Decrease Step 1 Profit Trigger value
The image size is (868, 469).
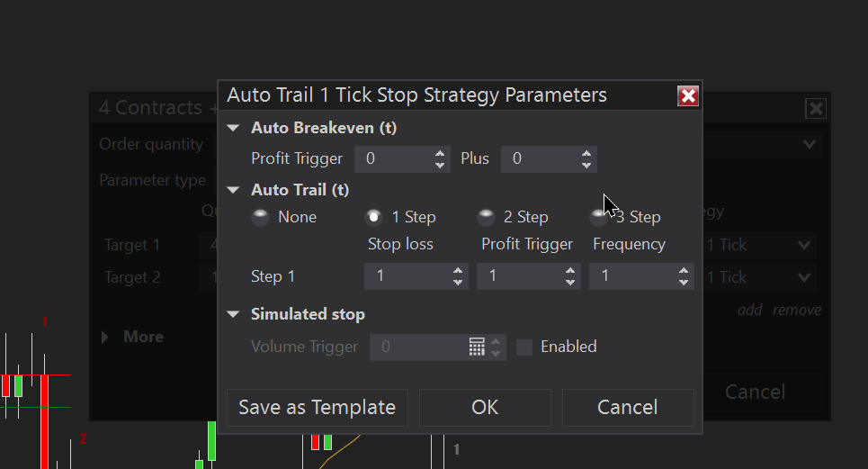[x=570, y=282]
